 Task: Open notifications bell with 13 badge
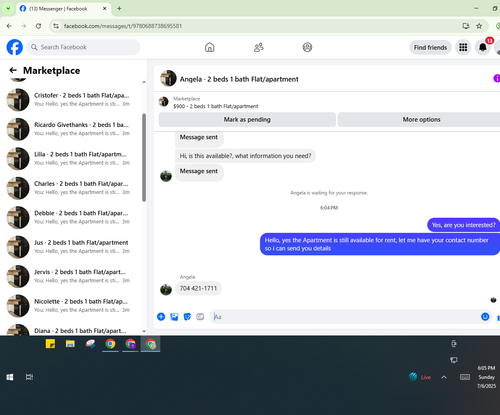pyautogui.click(x=483, y=47)
